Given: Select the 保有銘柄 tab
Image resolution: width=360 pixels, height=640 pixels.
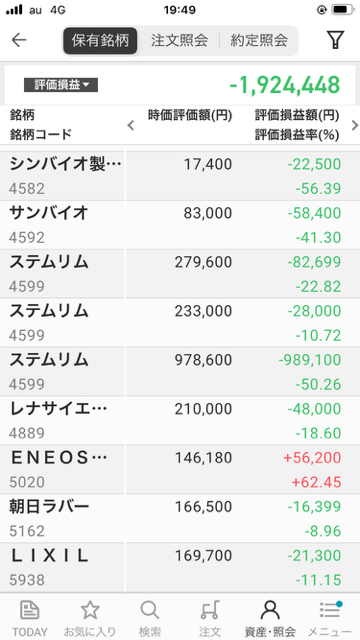Looking at the screenshot, I should (x=100, y=40).
